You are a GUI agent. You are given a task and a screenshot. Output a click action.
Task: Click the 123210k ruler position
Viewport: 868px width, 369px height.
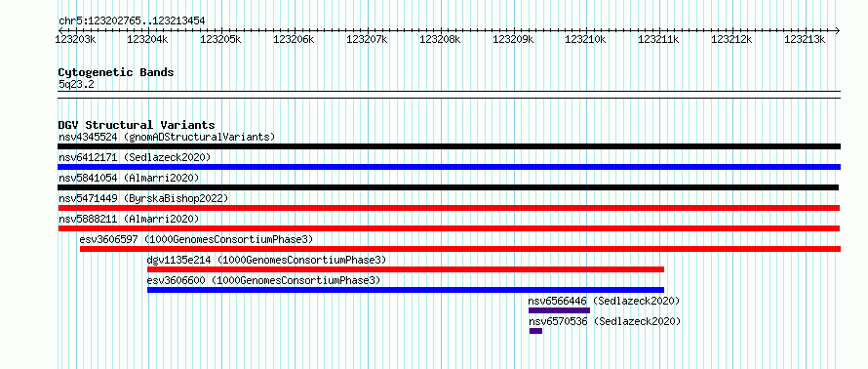tap(586, 39)
